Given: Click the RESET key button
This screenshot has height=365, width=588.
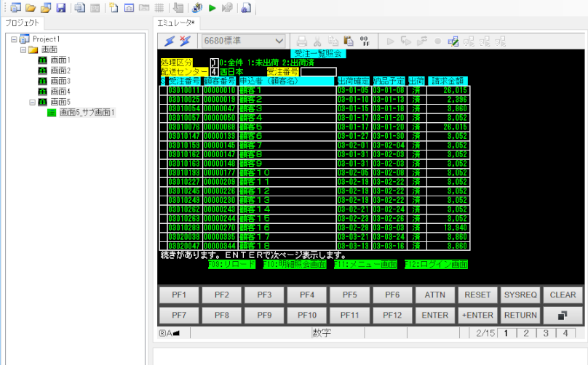Looking at the screenshot, I should click(x=477, y=295).
